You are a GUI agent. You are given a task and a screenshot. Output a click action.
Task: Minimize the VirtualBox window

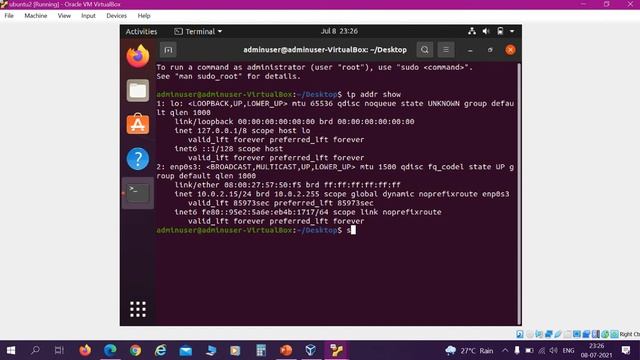pyautogui.click(x=583, y=4)
